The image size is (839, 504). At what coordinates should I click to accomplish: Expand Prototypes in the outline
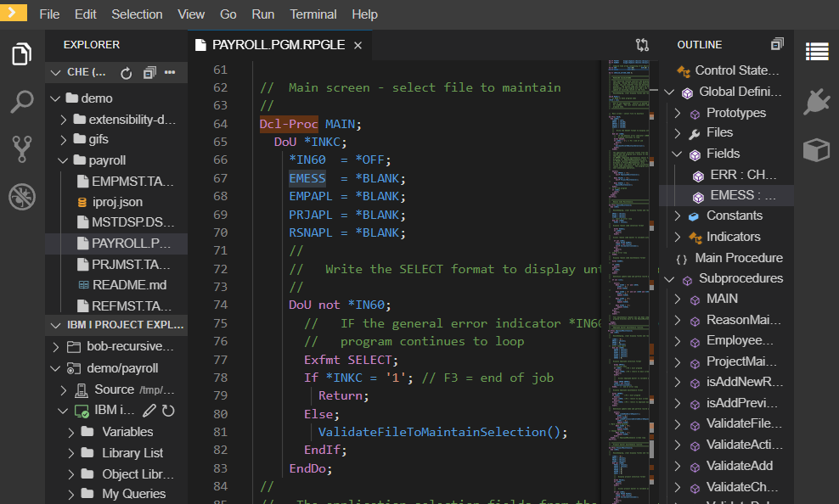(678, 113)
